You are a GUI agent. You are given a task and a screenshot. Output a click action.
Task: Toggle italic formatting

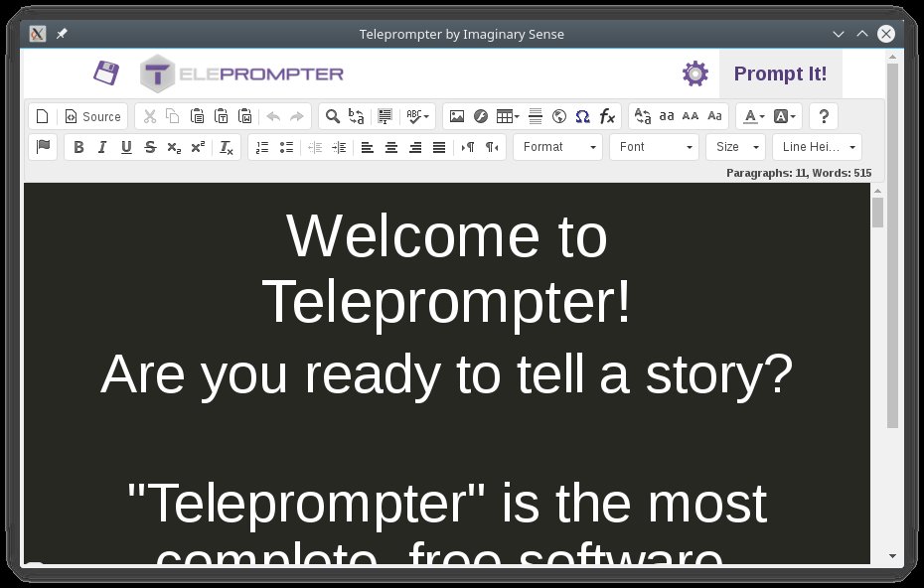[102, 147]
